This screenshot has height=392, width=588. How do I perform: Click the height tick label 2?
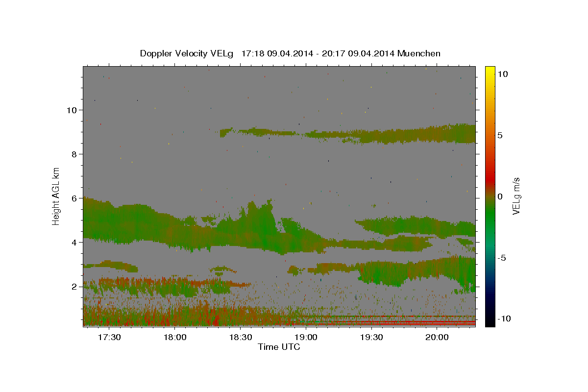[74, 287]
